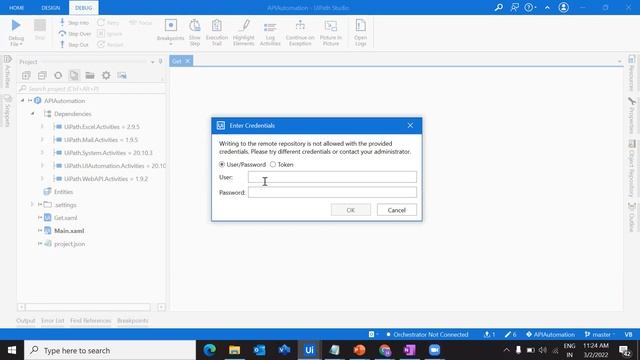Close the Enter Credentials dialog
Image resolution: width=640 pixels, height=360 pixels.
(410, 125)
